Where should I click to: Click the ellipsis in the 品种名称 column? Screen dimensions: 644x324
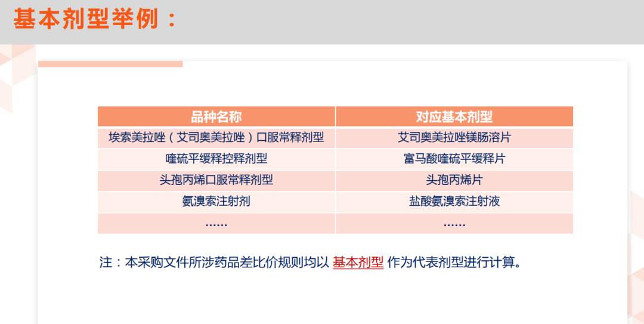coord(216,223)
